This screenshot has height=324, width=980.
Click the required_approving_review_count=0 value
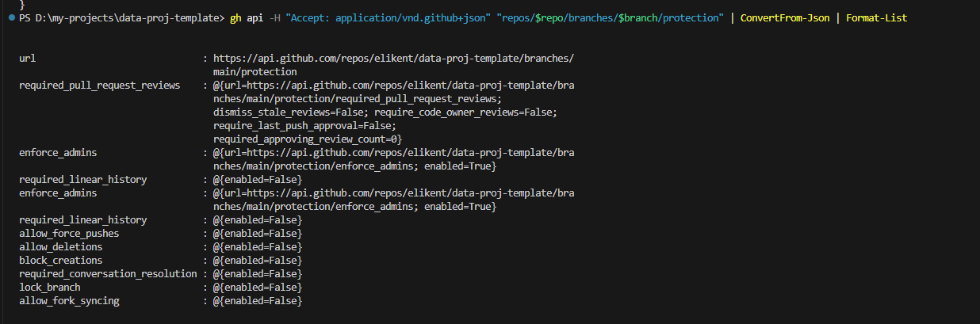click(307, 139)
